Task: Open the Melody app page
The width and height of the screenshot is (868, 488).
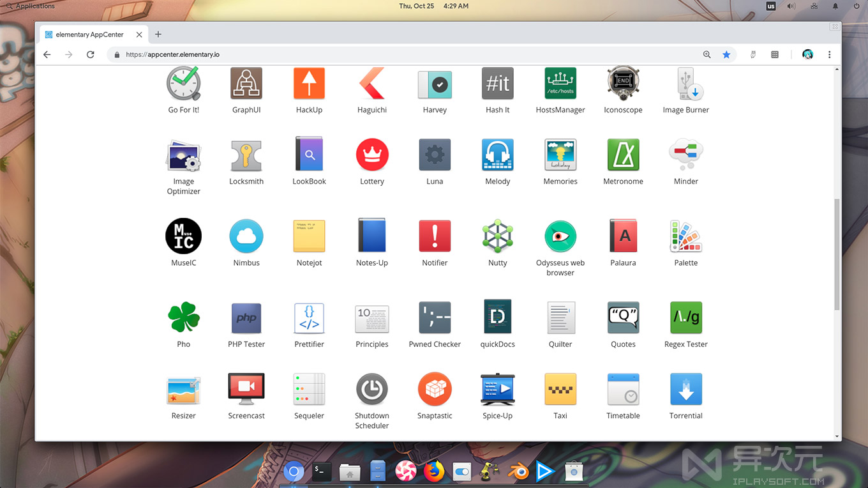Action: click(497, 154)
